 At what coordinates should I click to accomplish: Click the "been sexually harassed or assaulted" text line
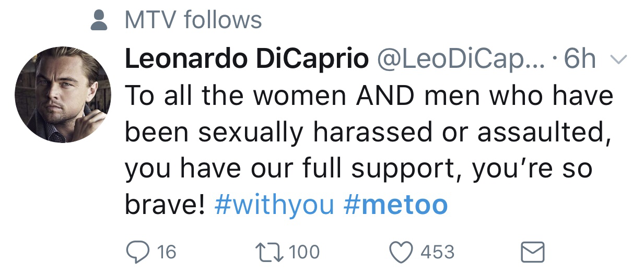click(368, 133)
